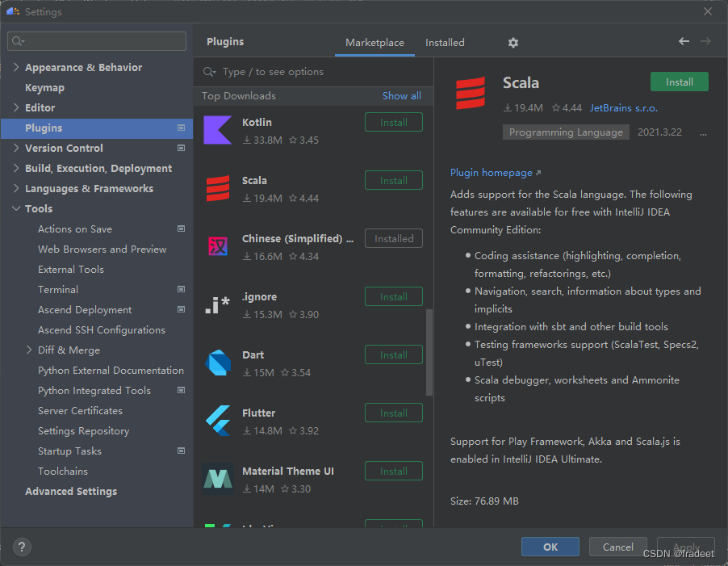Image resolution: width=728 pixels, height=566 pixels.
Task: Open JetBrains s.r.o. vendor link
Action: pos(624,107)
